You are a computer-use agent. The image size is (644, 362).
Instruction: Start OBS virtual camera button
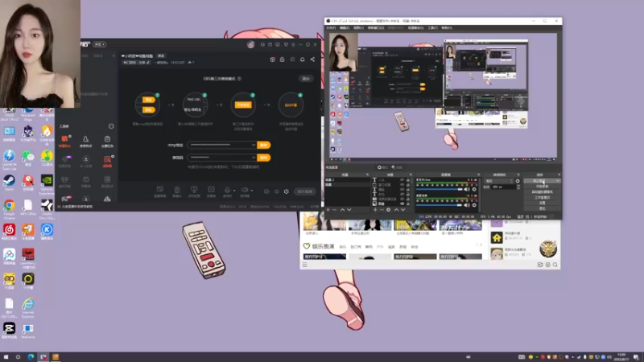pyautogui.click(x=542, y=191)
